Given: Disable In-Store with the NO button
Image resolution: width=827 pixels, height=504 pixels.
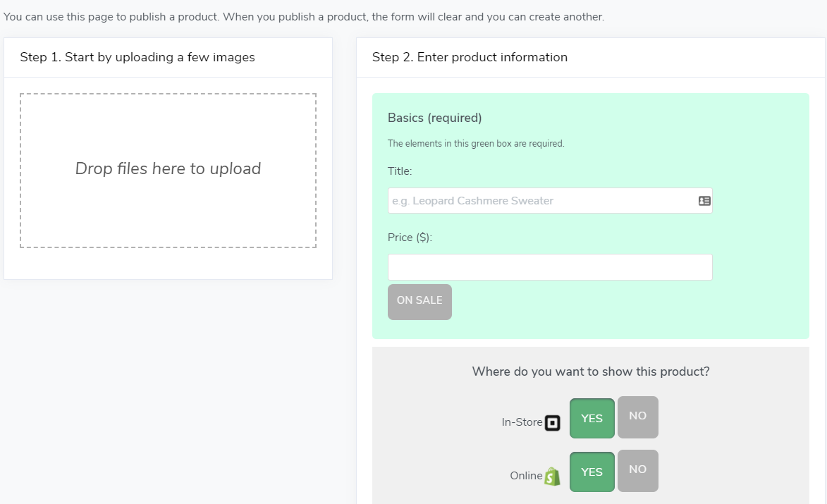Looking at the screenshot, I should (x=637, y=417).
